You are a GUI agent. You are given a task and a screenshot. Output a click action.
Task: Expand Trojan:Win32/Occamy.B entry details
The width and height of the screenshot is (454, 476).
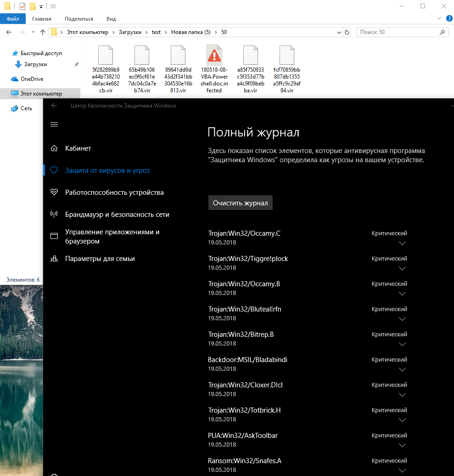coord(402,294)
